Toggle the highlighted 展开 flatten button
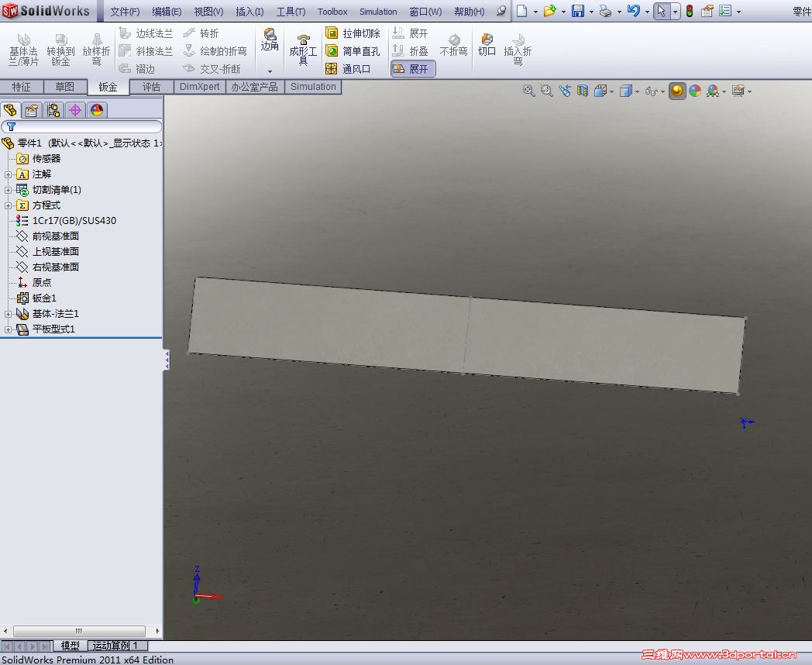The height and width of the screenshot is (665, 812). 413,68
